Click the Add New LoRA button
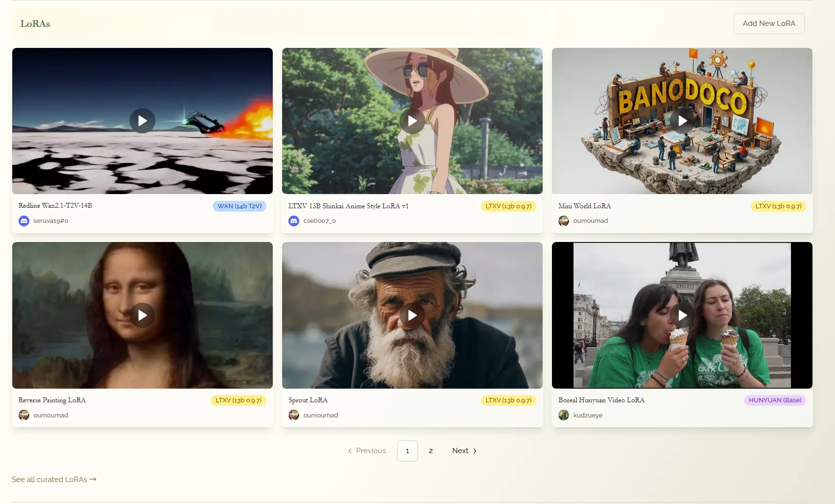835x504 pixels. coord(769,23)
